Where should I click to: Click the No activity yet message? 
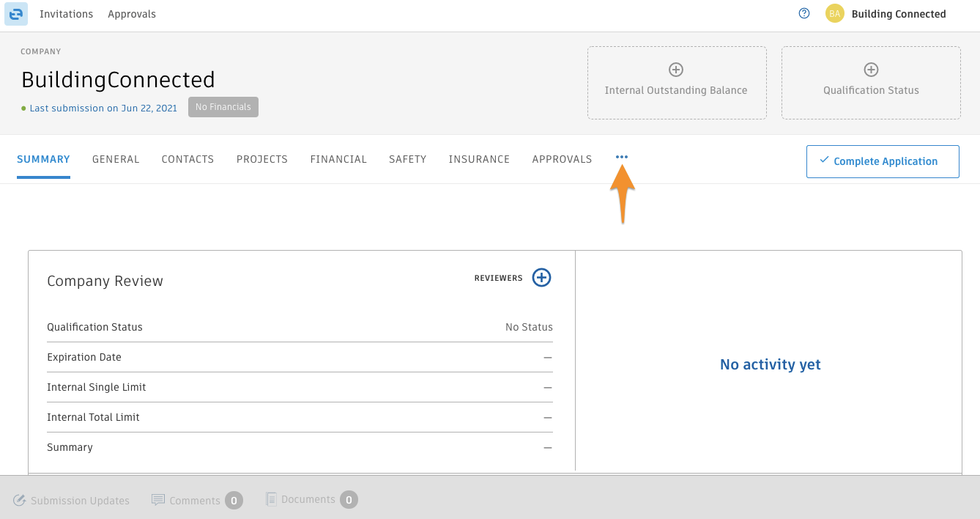coord(771,364)
